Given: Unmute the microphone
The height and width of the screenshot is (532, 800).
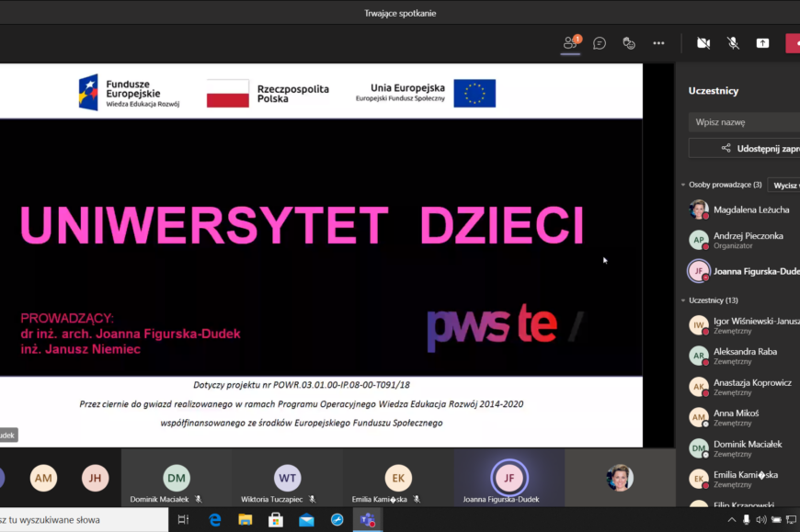Looking at the screenshot, I should (x=733, y=43).
